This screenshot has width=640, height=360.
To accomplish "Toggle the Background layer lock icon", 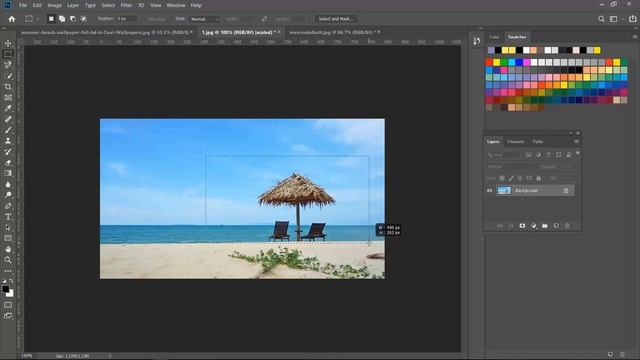I will coord(566,191).
